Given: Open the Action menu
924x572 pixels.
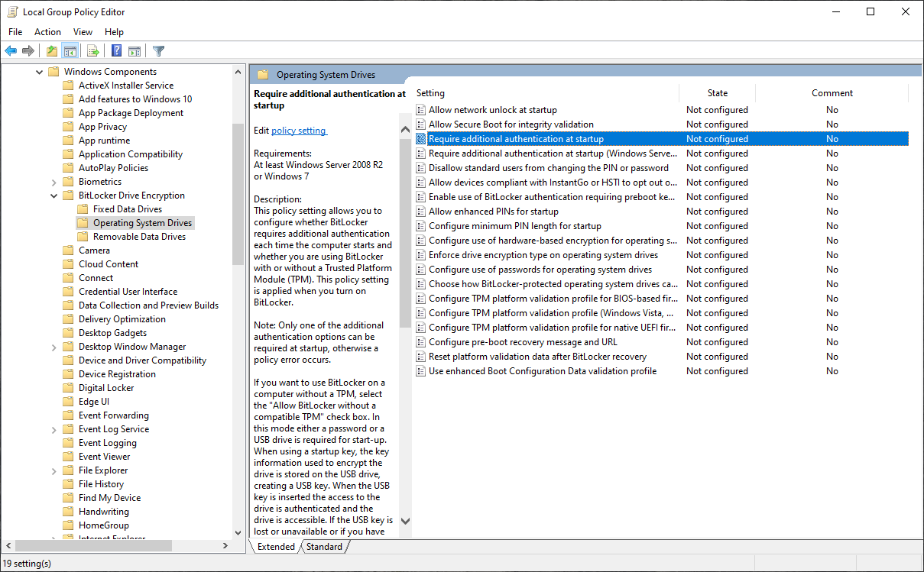Looking at the screenshot, I should [x=47, y=31].
